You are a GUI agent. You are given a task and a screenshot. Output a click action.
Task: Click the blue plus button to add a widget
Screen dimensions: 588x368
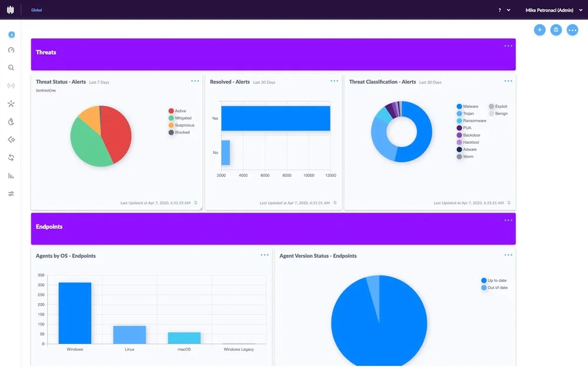point(540,29)
